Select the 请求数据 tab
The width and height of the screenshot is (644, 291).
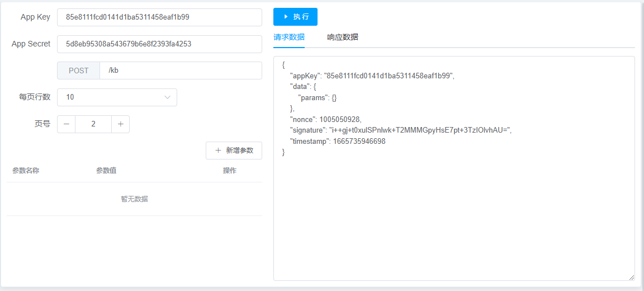tap(288, 37)
